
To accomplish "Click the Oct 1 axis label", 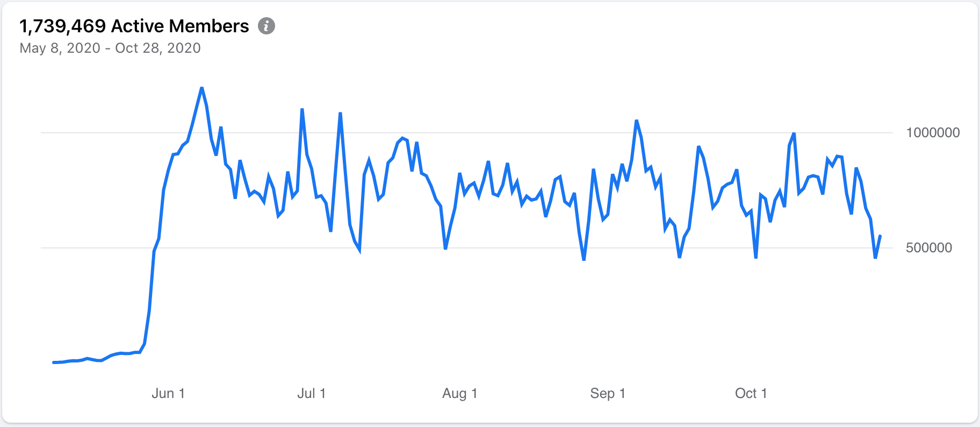I will [751, 393].
